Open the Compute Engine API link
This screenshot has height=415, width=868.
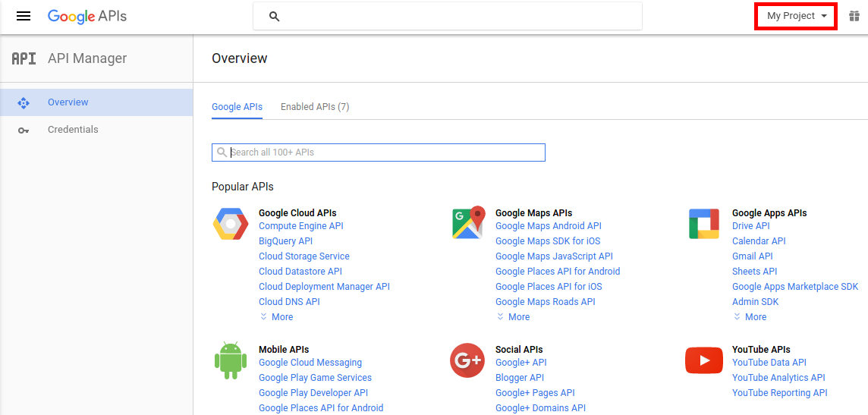point(301,226)
